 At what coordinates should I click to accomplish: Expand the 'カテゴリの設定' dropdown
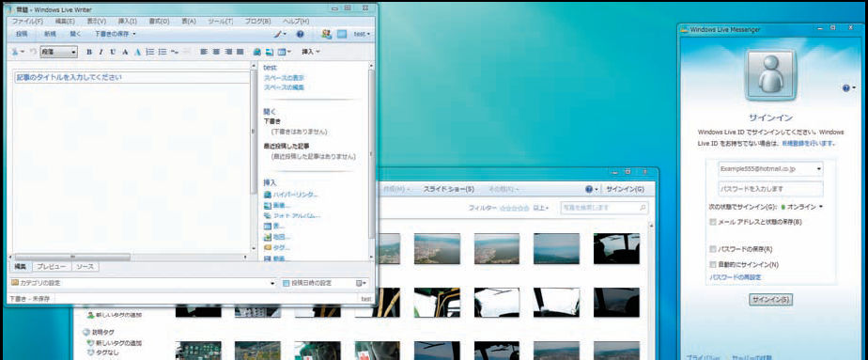pyautogui.click(x=271, y=283)
